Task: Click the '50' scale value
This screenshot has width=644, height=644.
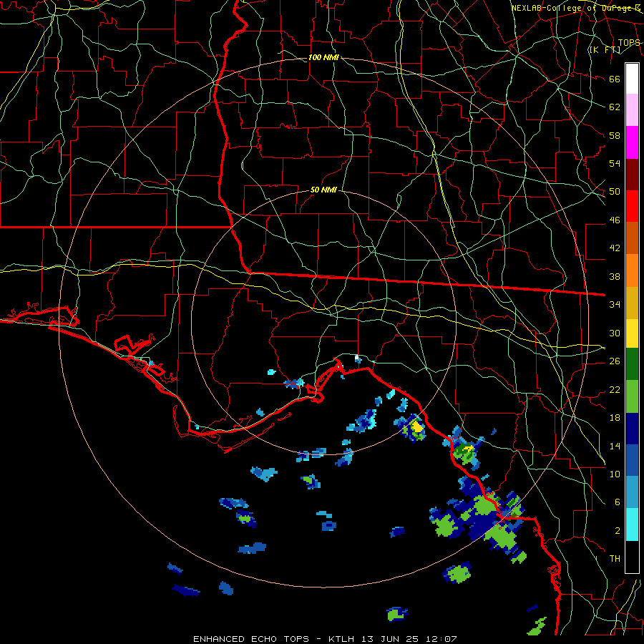Action: 615,192
